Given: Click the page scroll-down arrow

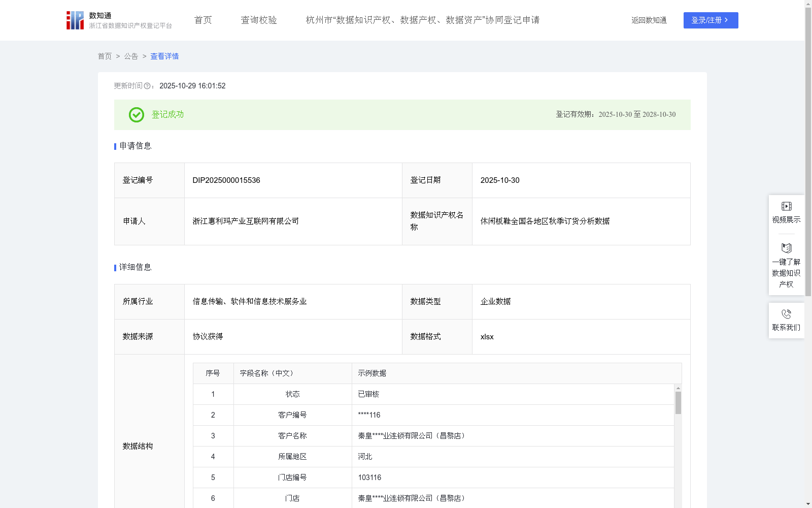Looking at the screenshot, I should (x=808, y=504).
